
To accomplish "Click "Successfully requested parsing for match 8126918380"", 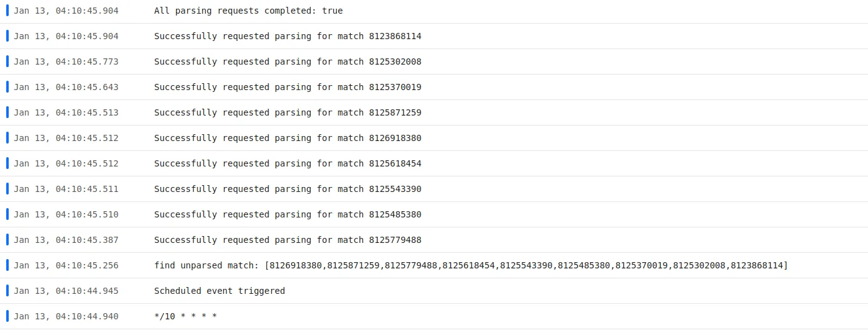I will [287, 138].
